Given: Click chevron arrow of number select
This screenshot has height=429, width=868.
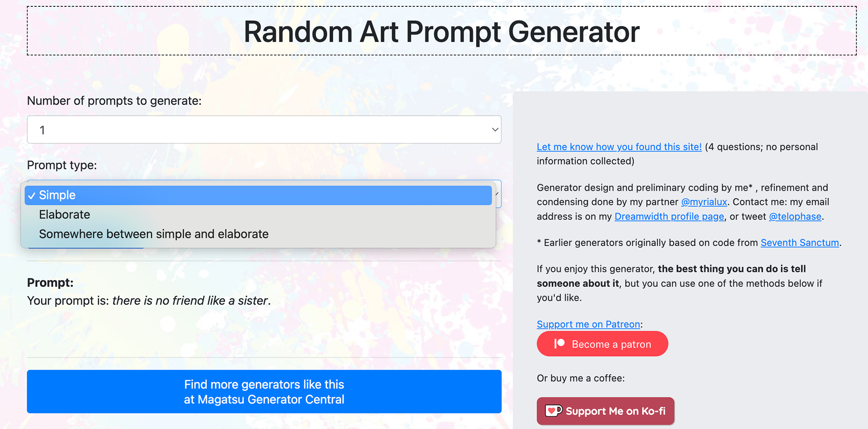Looking at the screenshot, I should (495, 130).
